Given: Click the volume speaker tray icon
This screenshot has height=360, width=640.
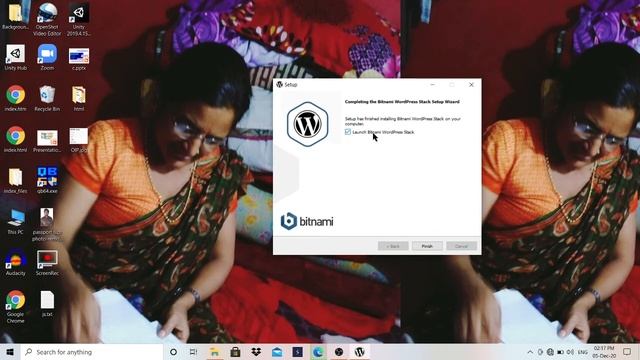Looking at the screenshot, I should 570,352.
